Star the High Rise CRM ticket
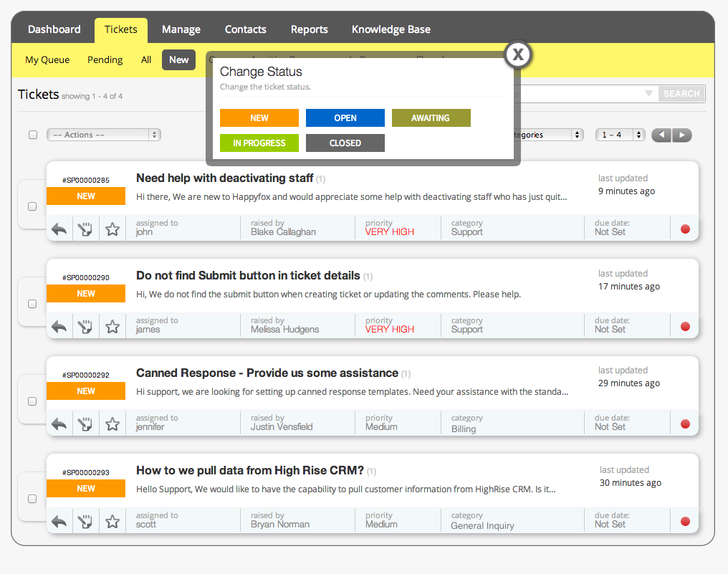 click(112, 522)
